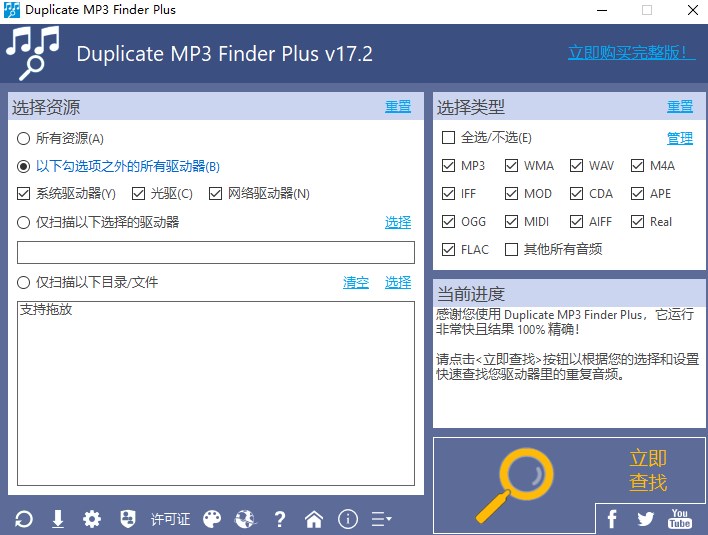The image size is (708, 535).
Task: Click the 支持拖放 directory list box
Action: (216, 393)
